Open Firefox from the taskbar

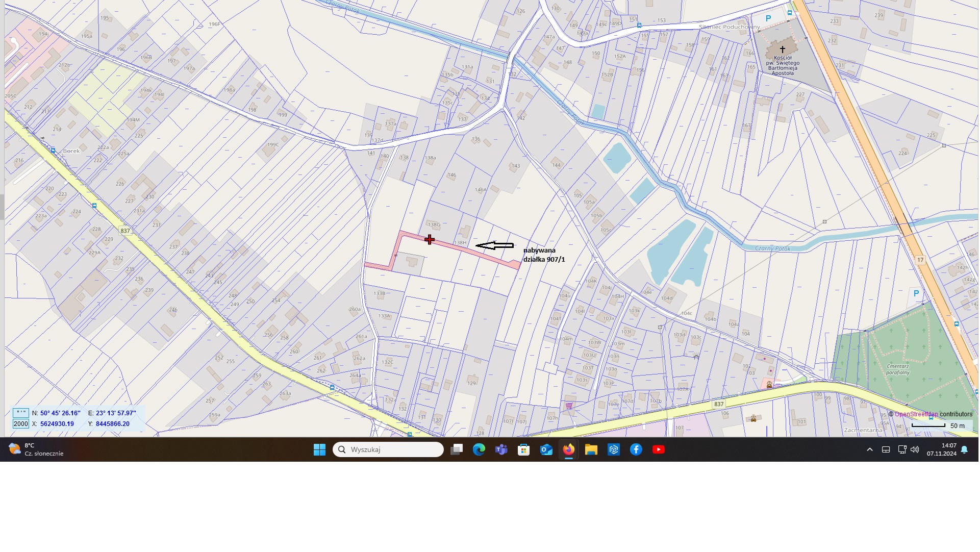[x=568, y=449]
